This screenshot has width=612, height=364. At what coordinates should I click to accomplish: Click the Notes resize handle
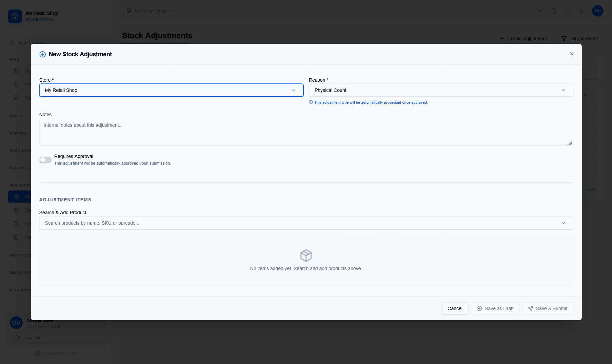click(x=570, y=143)
